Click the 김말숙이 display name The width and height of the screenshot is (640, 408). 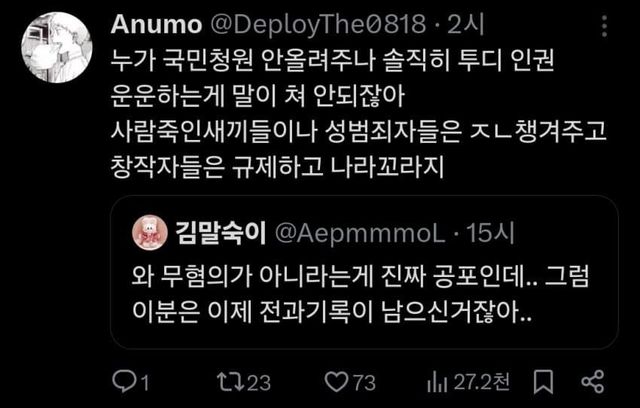click(x=220, y=233)
